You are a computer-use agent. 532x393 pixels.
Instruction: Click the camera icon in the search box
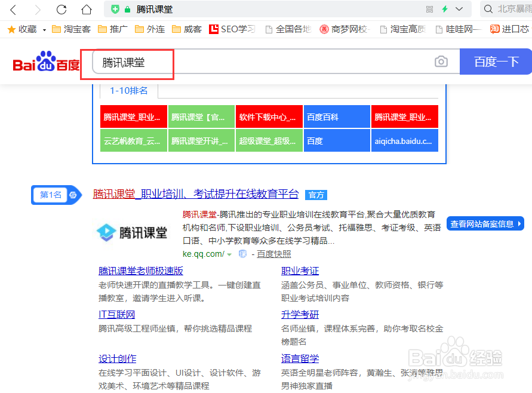pyautogui.click(x=441, y=62)
